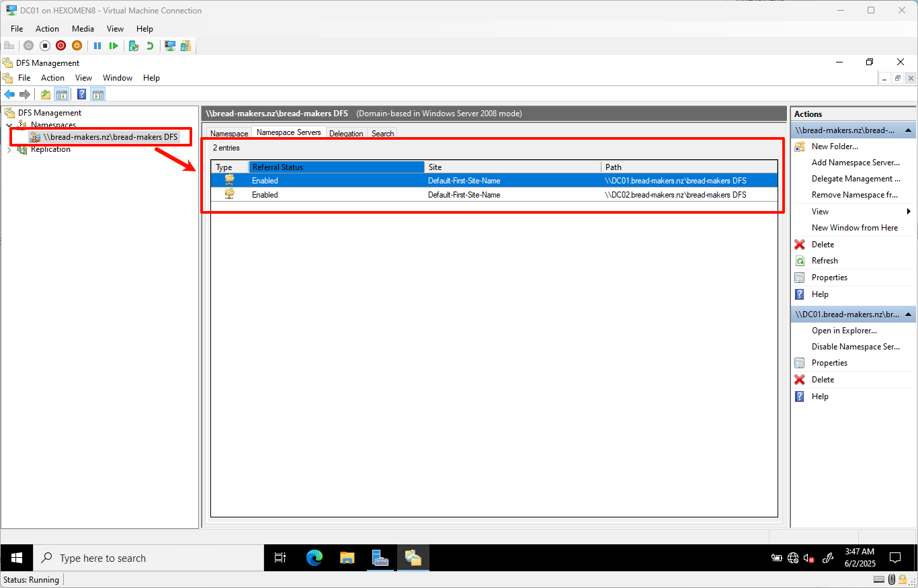Click the DC02 server row type icon
Screen dimensions: 918x588
tap(230, 194)
